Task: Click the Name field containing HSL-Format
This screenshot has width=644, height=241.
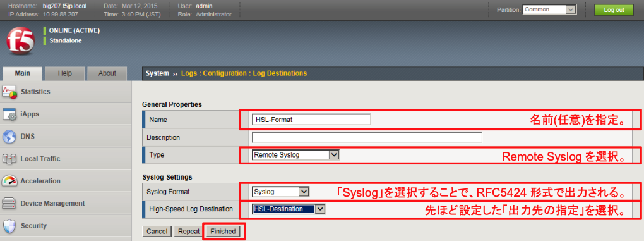Action: point(311,120)
